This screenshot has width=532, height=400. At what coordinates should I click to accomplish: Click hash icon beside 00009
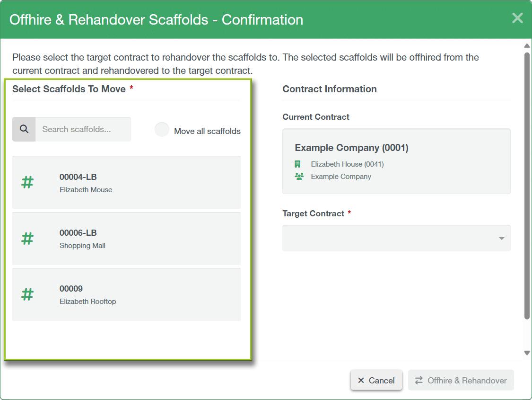tap(27, 294)
